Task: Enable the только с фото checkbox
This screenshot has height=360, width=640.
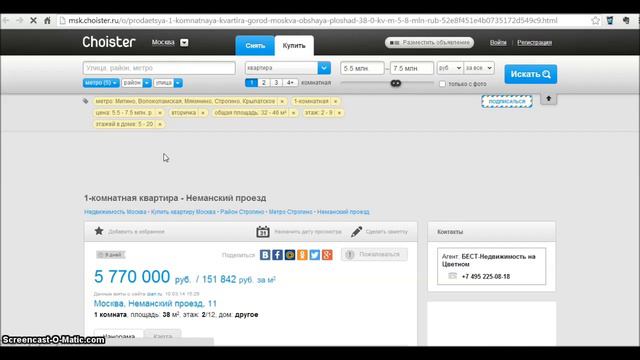Action: (x=442, y=84)
